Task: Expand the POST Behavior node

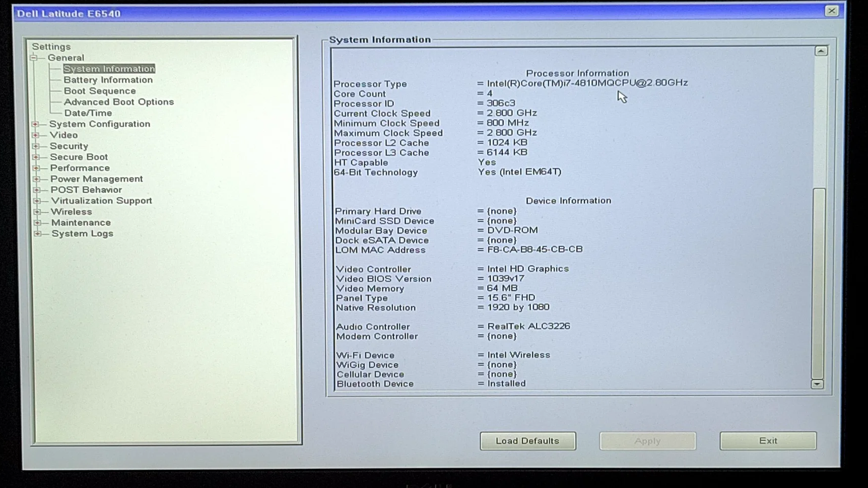Action: (37, 190)
